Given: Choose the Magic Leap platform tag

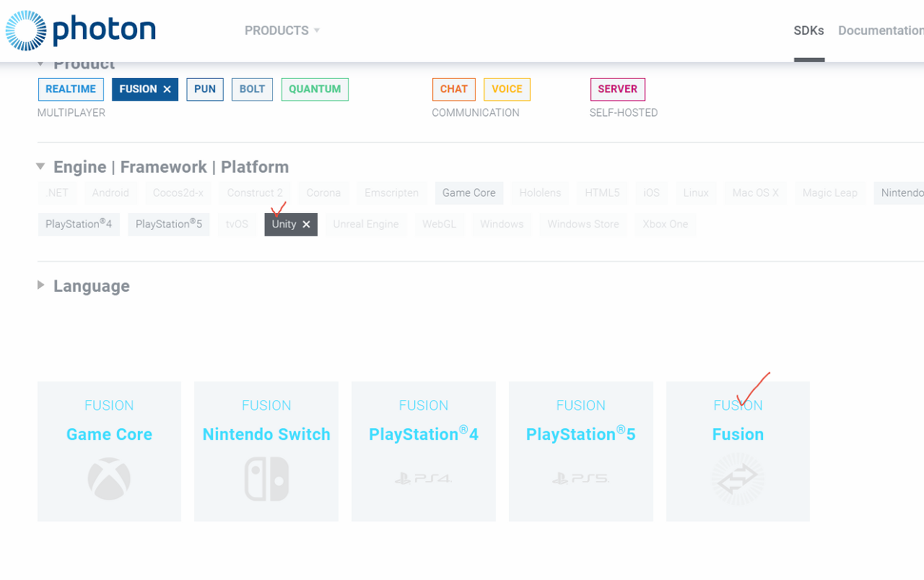Looking at the screenshot, I should (x=830, y=193).
